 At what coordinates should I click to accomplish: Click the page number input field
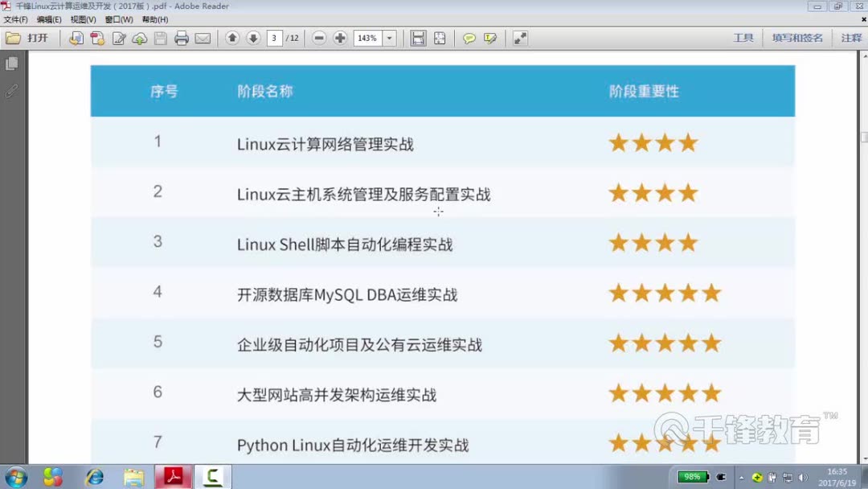tap(275, 37)
